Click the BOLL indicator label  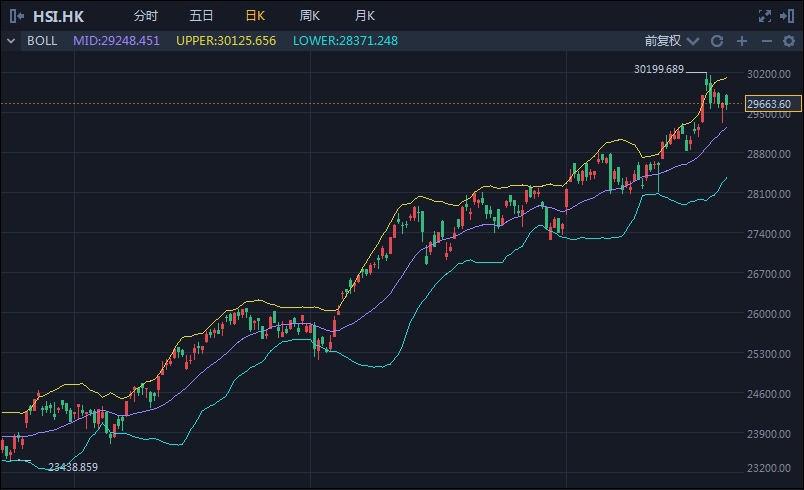point(42,41)
